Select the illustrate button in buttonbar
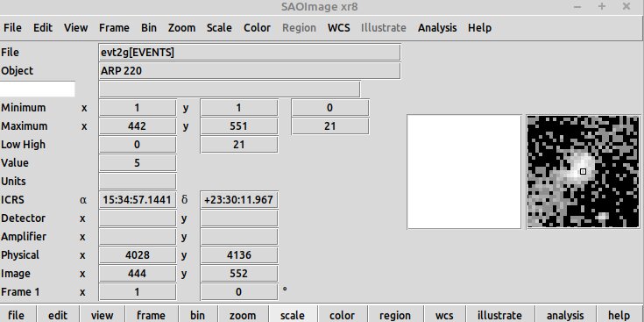Screen dimensions: 644x322 coord(499,315)
